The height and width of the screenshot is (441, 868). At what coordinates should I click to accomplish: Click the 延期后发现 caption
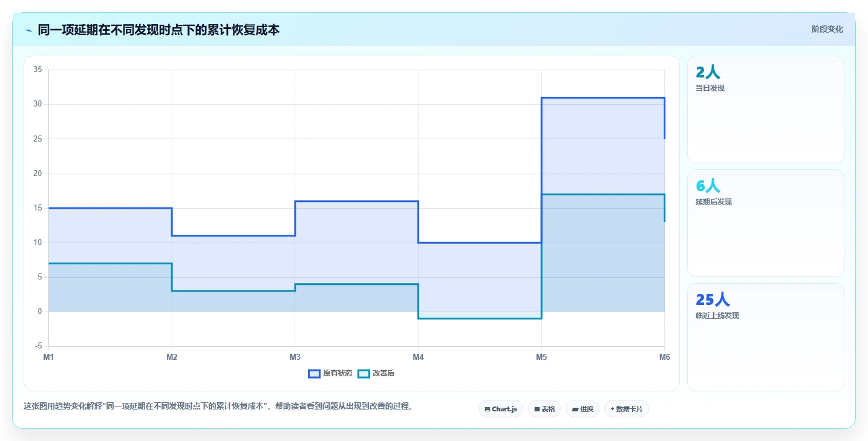coord(714,202)
